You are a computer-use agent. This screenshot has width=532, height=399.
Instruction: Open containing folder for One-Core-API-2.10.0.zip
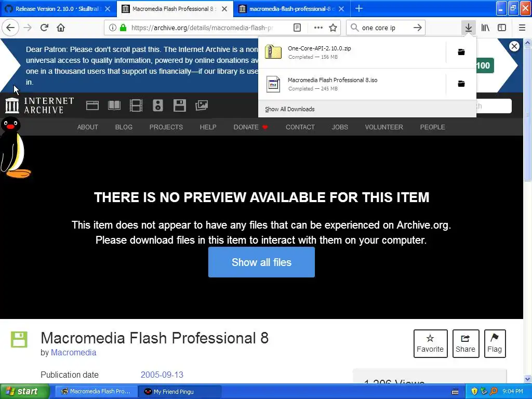461,52
